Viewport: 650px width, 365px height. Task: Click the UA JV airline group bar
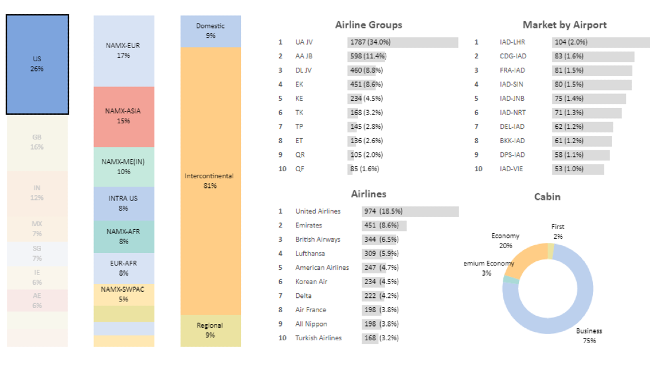403,42
